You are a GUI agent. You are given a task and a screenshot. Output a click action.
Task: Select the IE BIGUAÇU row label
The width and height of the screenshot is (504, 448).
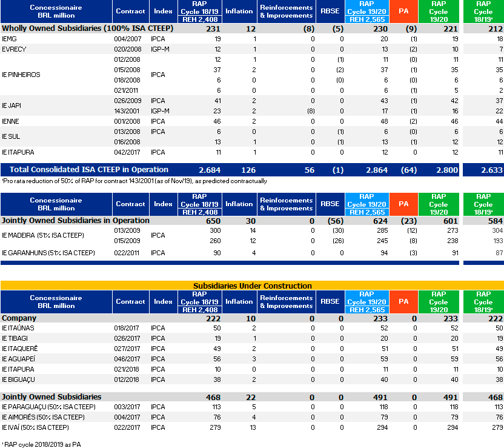pyautogui.click(x=18, y=379)
